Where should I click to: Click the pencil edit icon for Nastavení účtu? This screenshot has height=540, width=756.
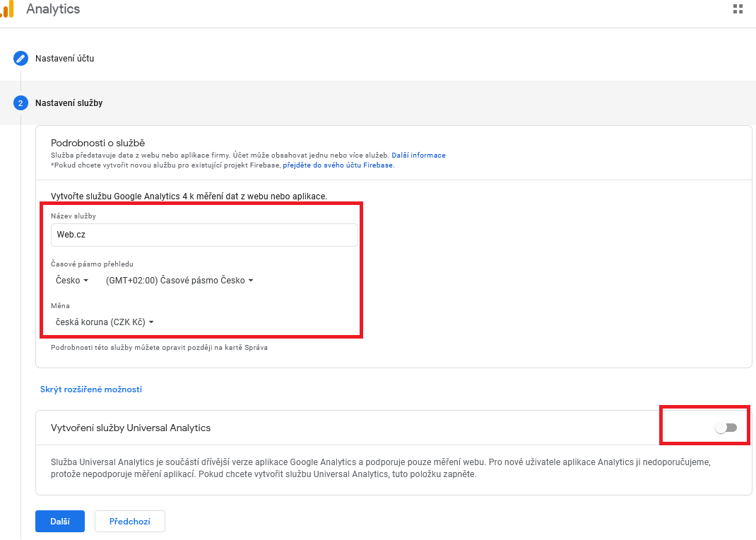[20, 59]
